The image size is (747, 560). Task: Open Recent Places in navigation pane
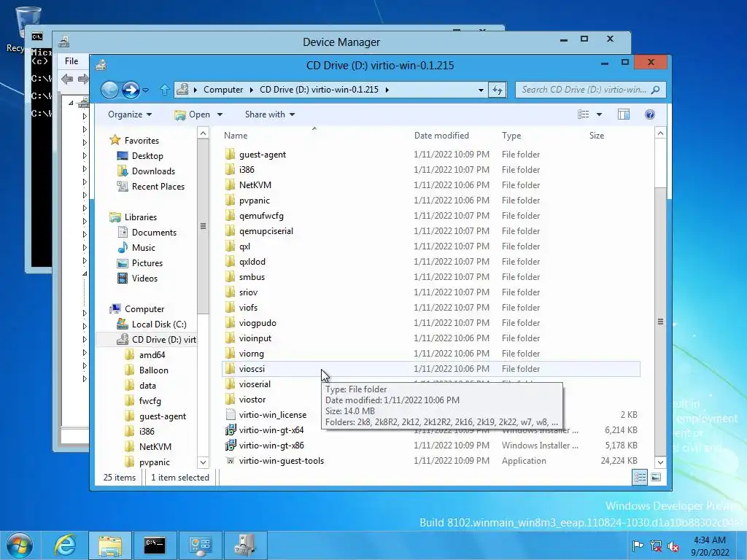pyautogui.click(x=158, y=186)
